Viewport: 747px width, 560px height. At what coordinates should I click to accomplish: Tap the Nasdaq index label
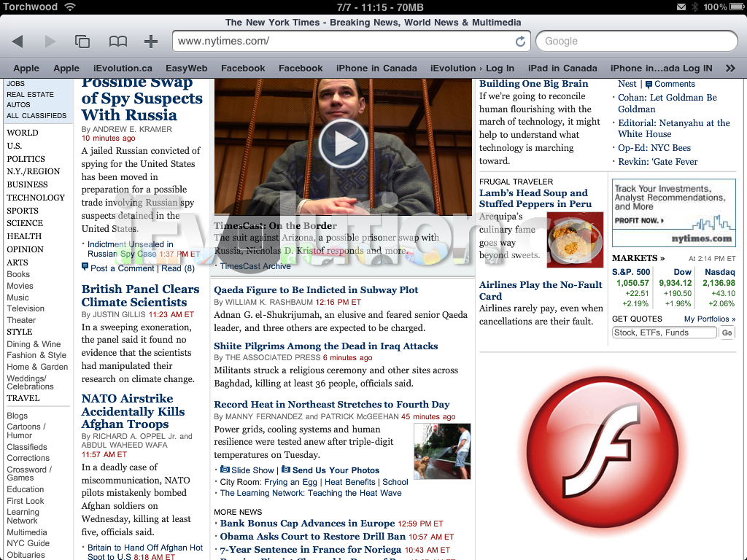[720, 272]
